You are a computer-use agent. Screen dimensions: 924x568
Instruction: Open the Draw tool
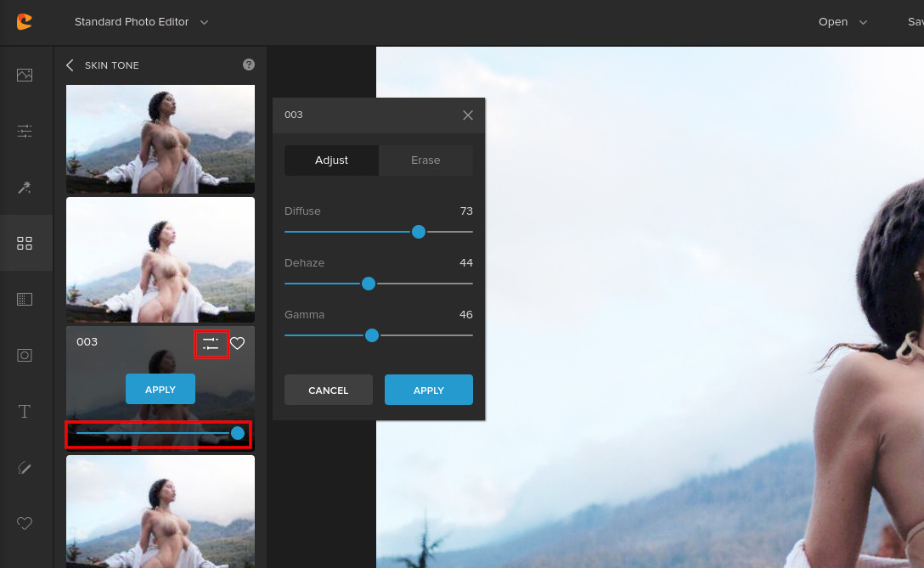coord(25,468)
